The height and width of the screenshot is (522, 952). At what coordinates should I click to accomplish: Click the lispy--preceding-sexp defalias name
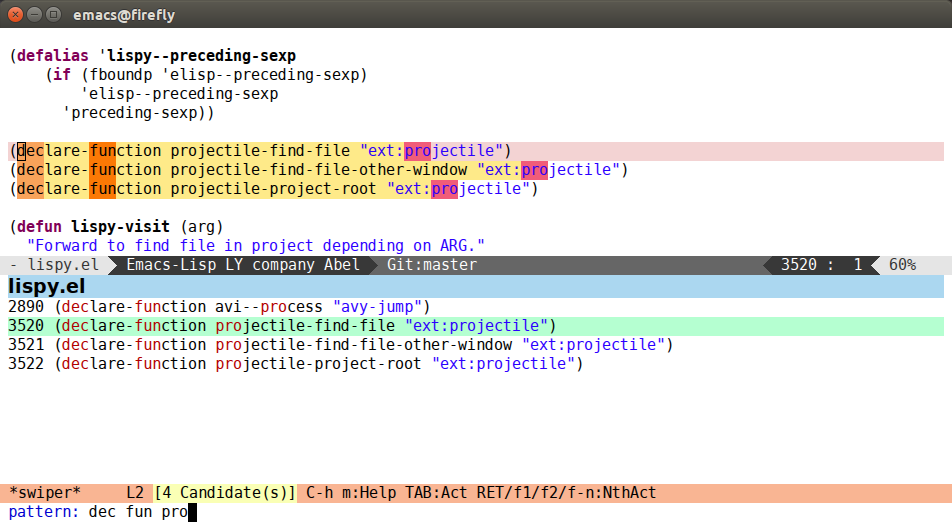pyautogui.click(x=201, y=56)
